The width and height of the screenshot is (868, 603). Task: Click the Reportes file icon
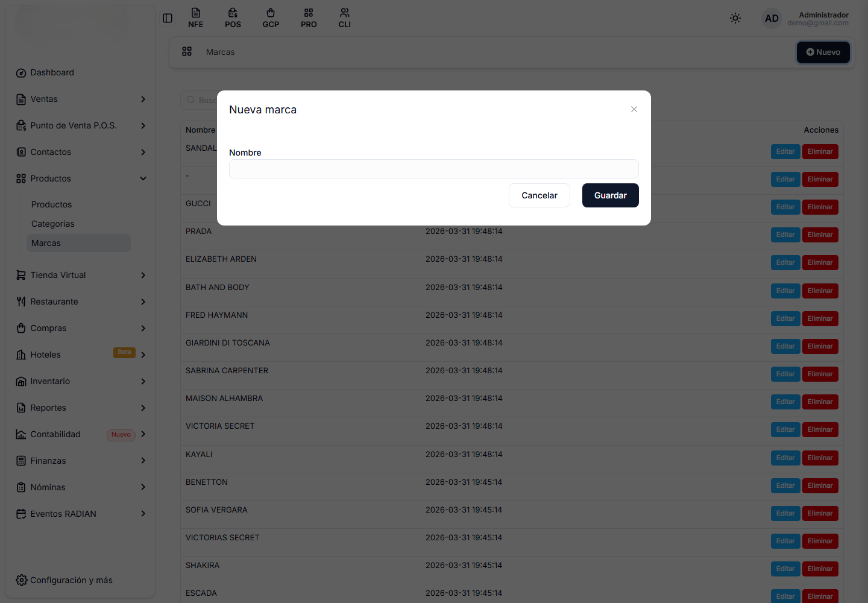tap(21, 408)
